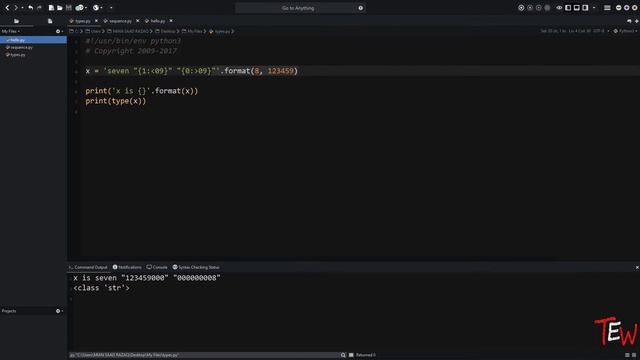Open the pane layout dropdown arrow
Viewport: 640px width, 360px height.
pyautogui.click(x=594, y=8)
